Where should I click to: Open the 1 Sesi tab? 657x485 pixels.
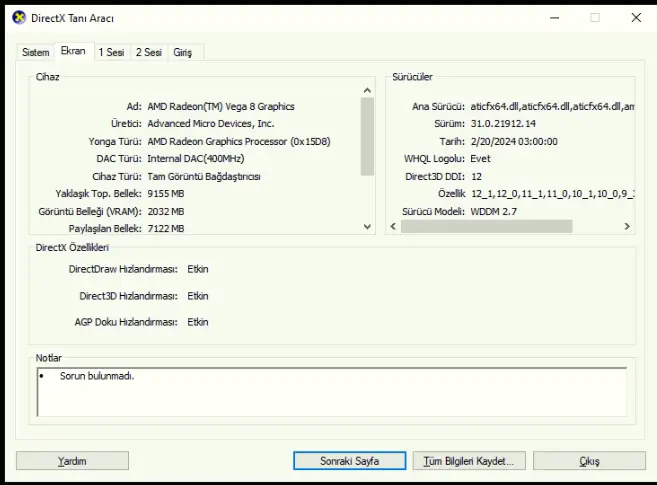click(x=111, y=52)
